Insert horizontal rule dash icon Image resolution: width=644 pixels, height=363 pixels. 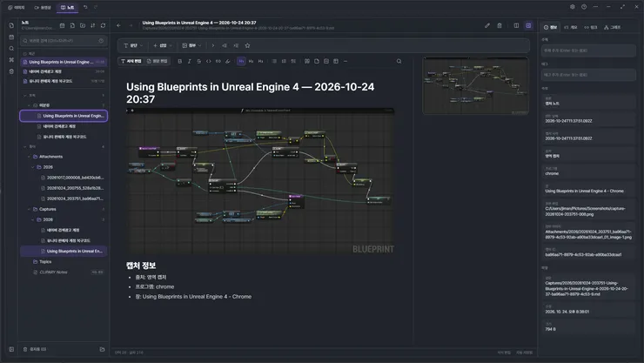click(345, 61)
